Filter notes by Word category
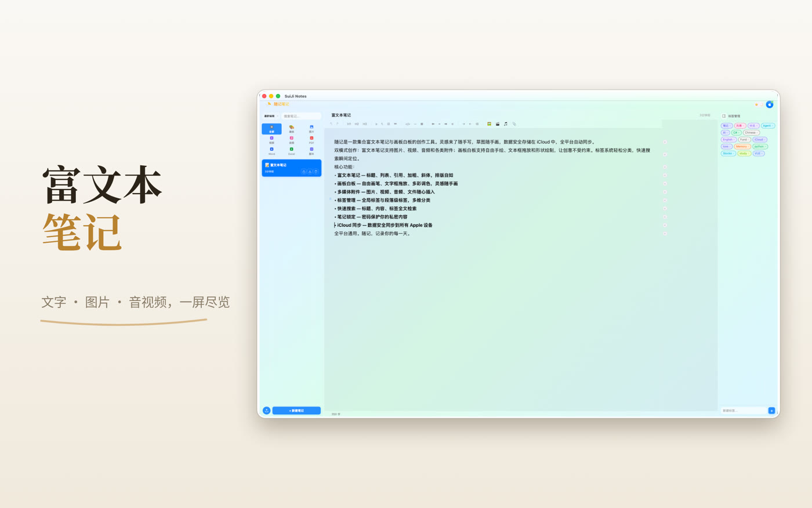Viewport: 812px width, 508px height. (x=271, y=151)
